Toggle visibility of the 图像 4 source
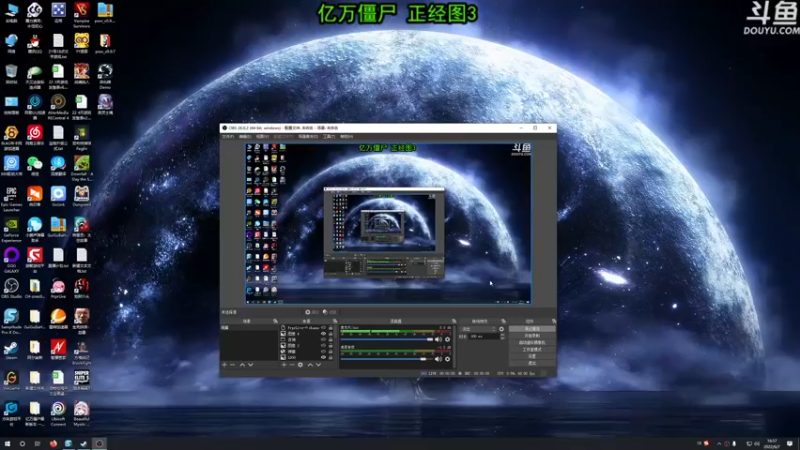 pos(323,334)
